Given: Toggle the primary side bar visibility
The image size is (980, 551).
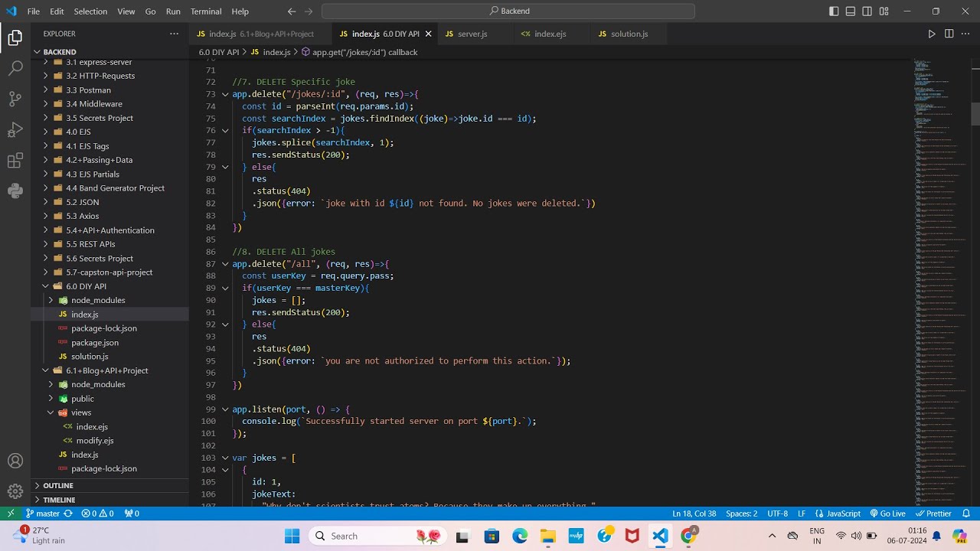Looking at the screenshot, I should coord(834,11).
